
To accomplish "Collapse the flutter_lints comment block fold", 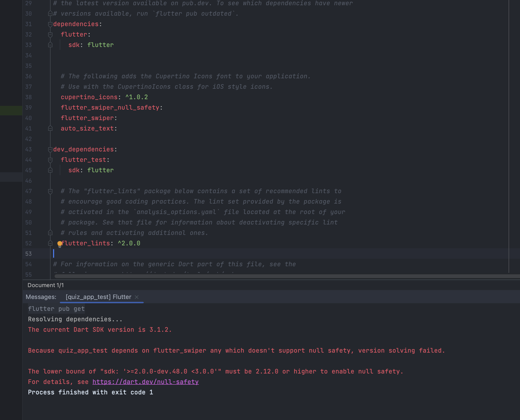I will 50,191.
